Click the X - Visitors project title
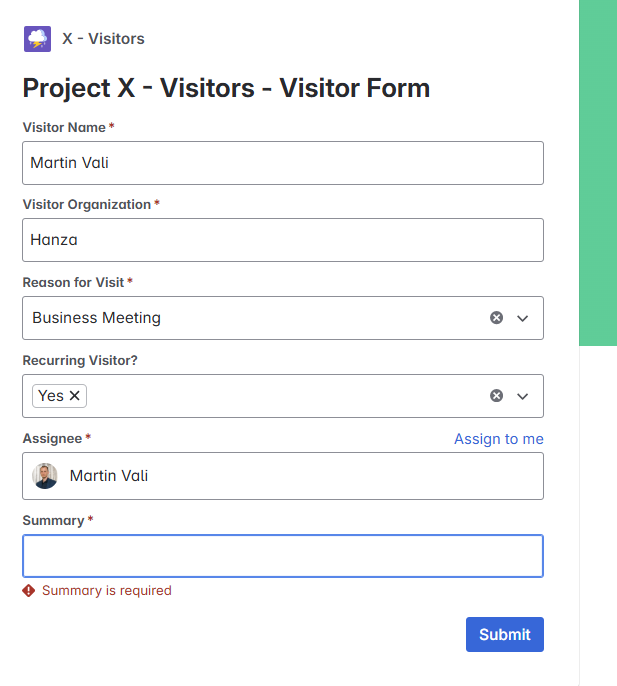This screenshot has height=686, width=617. point(103,38)
